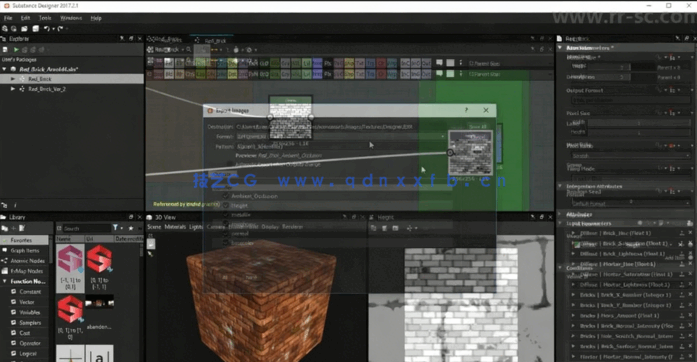Screen dimensions: 697x362
Task: Select Operator under Function Nodes
Action: (x=30, y=343)
